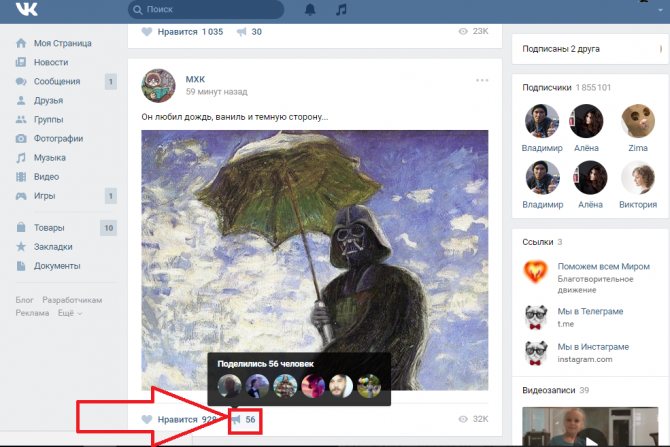Click the document icon beside Документы
Image resolution: width=670 pixels, height=447 pixels.
(21, 266)
